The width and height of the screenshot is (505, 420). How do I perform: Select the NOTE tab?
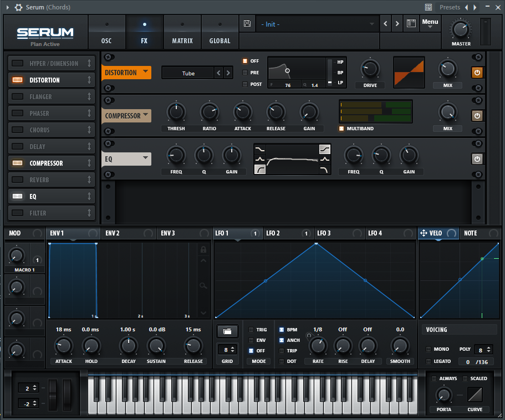481,233
